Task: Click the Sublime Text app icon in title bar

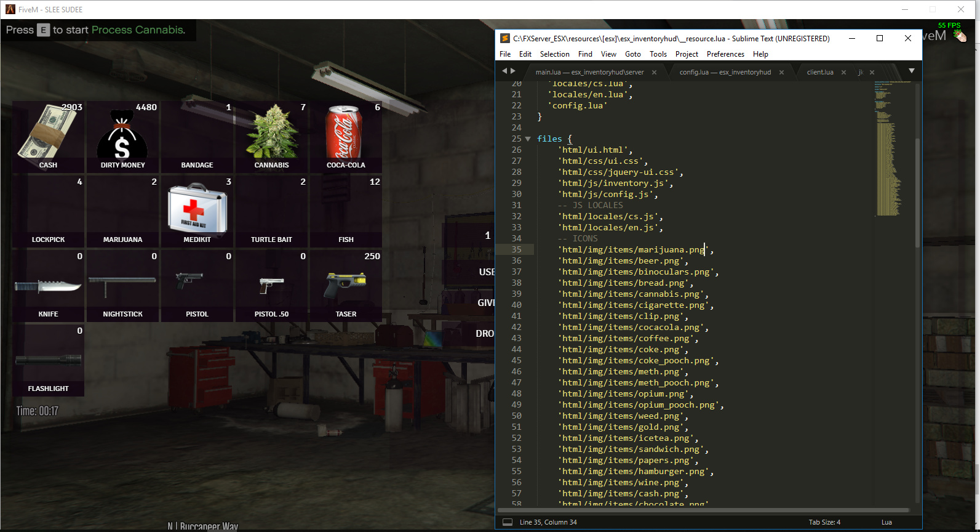Action: pos(505,38)
